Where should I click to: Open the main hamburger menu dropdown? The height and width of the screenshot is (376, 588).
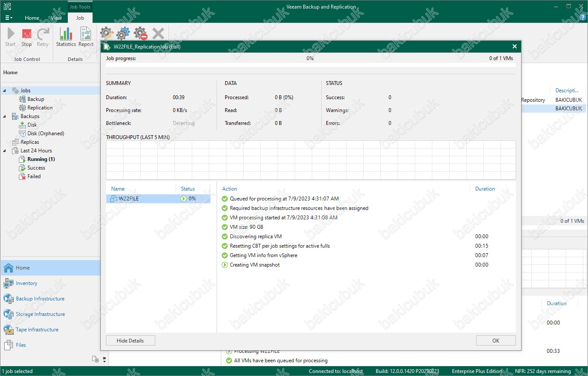pos(9,18)
